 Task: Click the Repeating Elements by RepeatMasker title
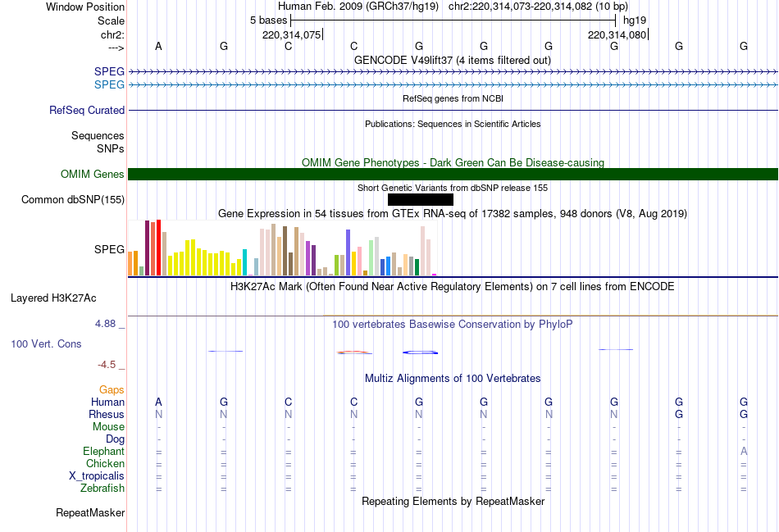coord(453,501)
